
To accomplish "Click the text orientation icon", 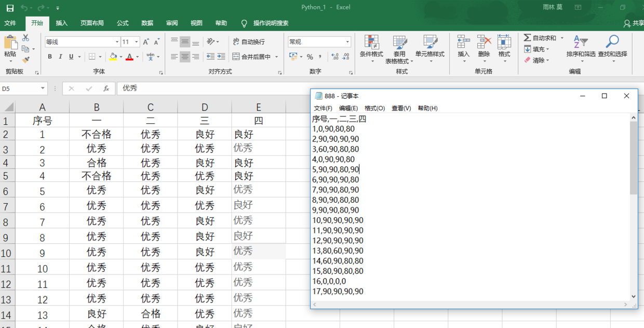I will tap(210, 42).
